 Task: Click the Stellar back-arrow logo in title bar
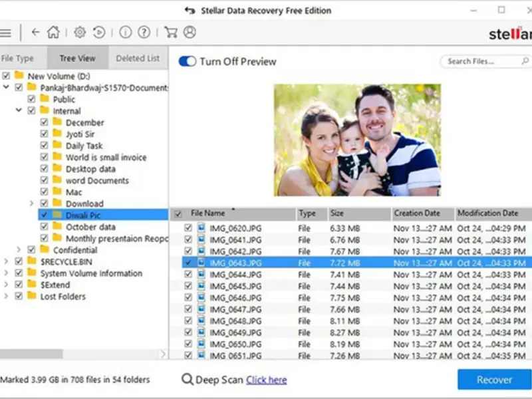190,11
